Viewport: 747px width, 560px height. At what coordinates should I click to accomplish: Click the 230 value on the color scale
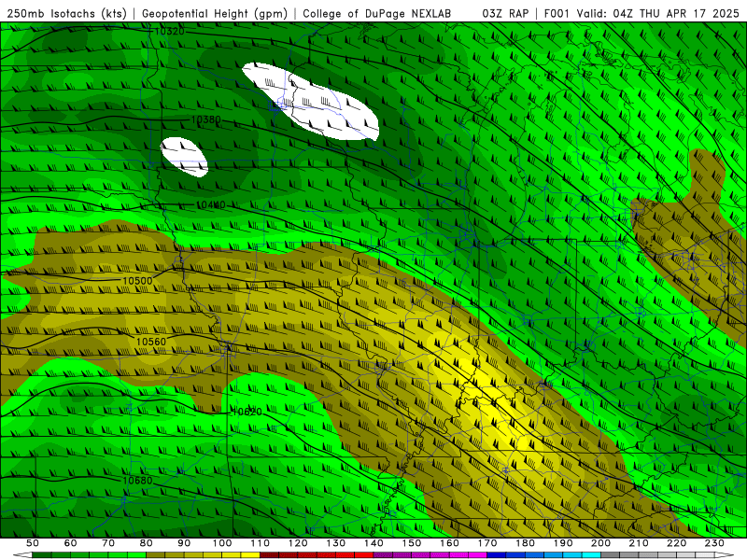(714, 543)
